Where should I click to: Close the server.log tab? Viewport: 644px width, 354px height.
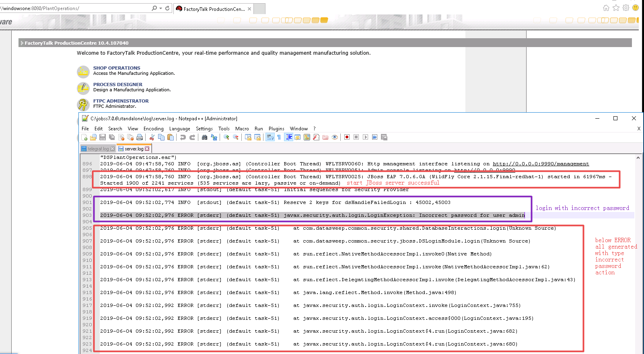pos(147,149)
